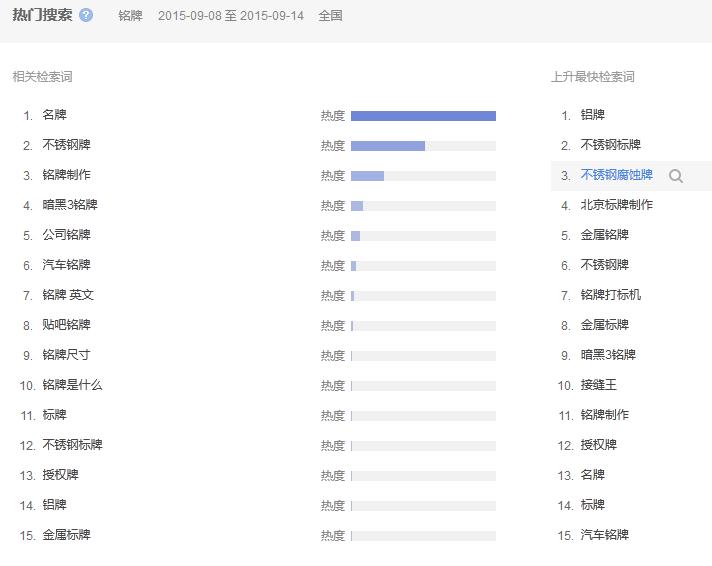The width and height of the screenshot is (712, 566).
Task: Select 不锈钢牌 in related search list
Action: point(66,145)
